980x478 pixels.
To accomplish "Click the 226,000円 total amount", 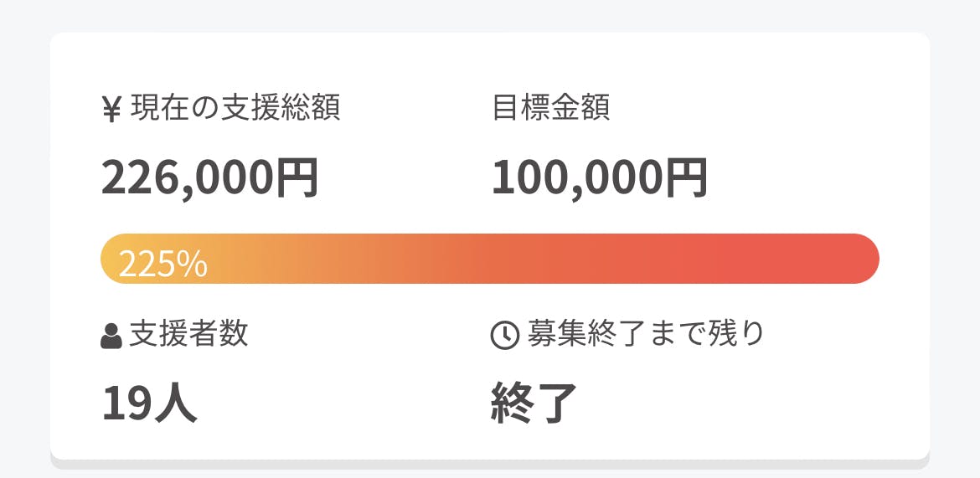I will pos(209,177).
